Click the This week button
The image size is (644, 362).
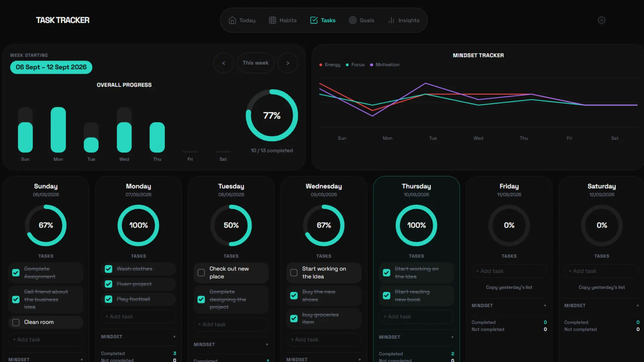(x=256, y=63)
